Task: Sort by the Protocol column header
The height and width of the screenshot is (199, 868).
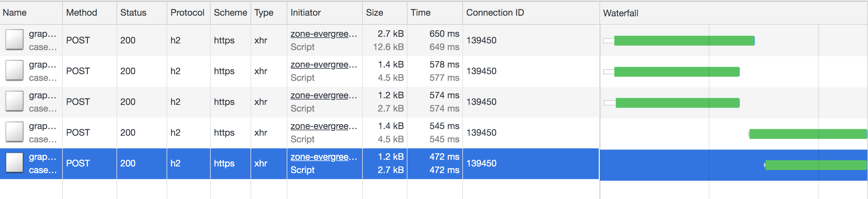Action: tap(187, 13)
